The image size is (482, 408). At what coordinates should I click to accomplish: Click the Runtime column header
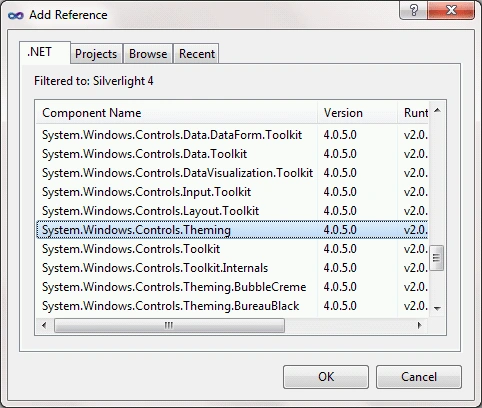pyautogui.click(x=413, y=113)
